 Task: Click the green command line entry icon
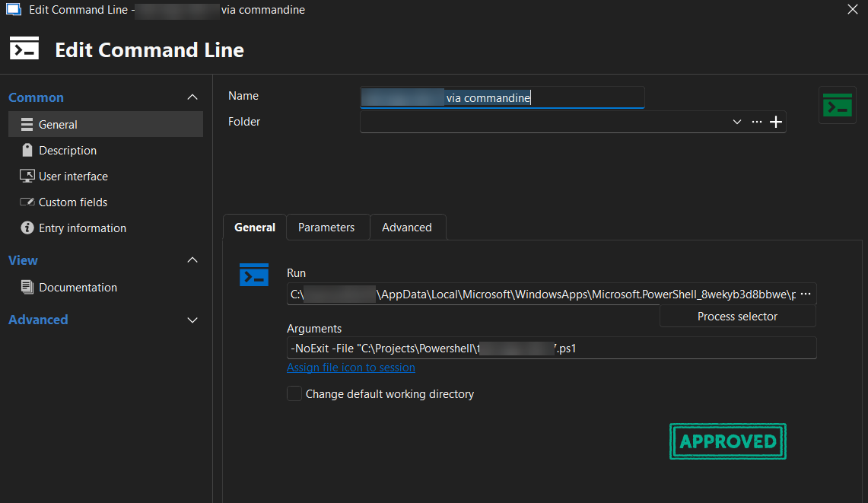[x=837, y=105]
